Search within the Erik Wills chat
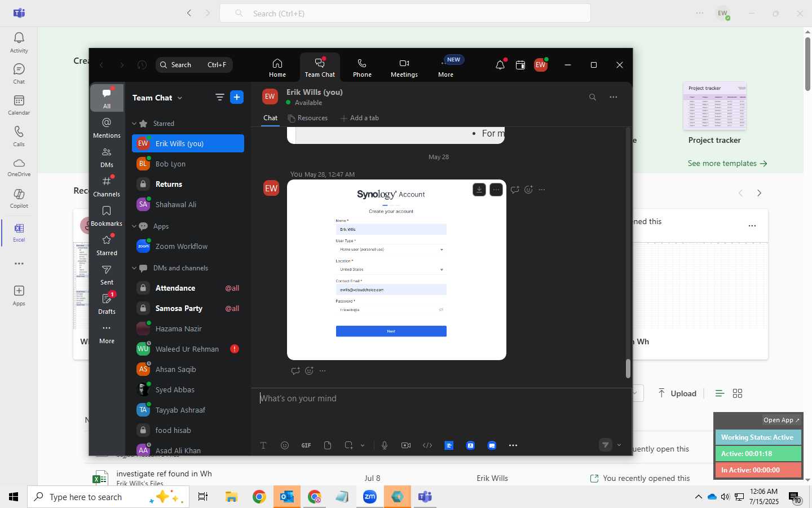Screen dimensions: 812x508 (593, 97)
